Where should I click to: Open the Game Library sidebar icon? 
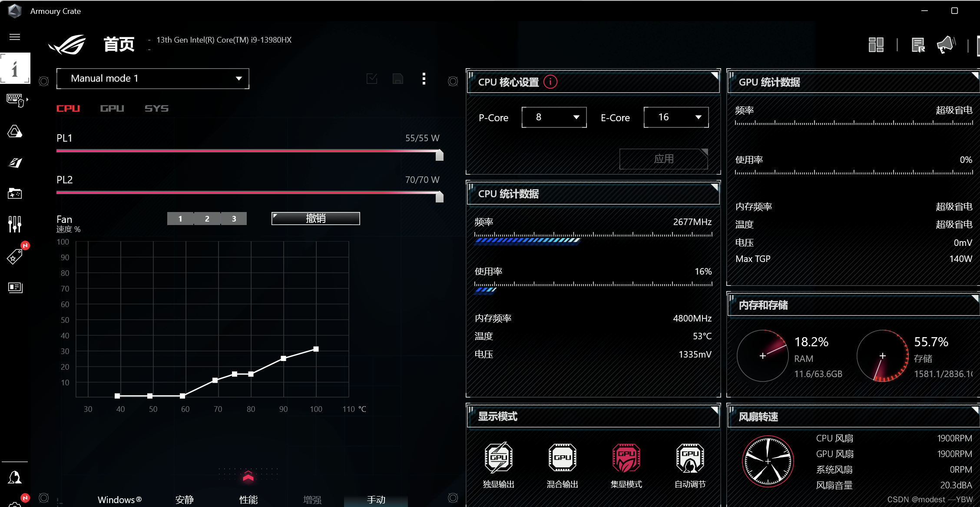[x=15, y=193]
